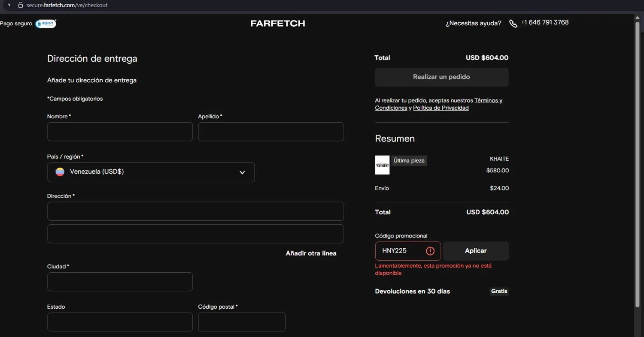
Task: Click the FARFETCH logo
Action: [x=278, y=24]
